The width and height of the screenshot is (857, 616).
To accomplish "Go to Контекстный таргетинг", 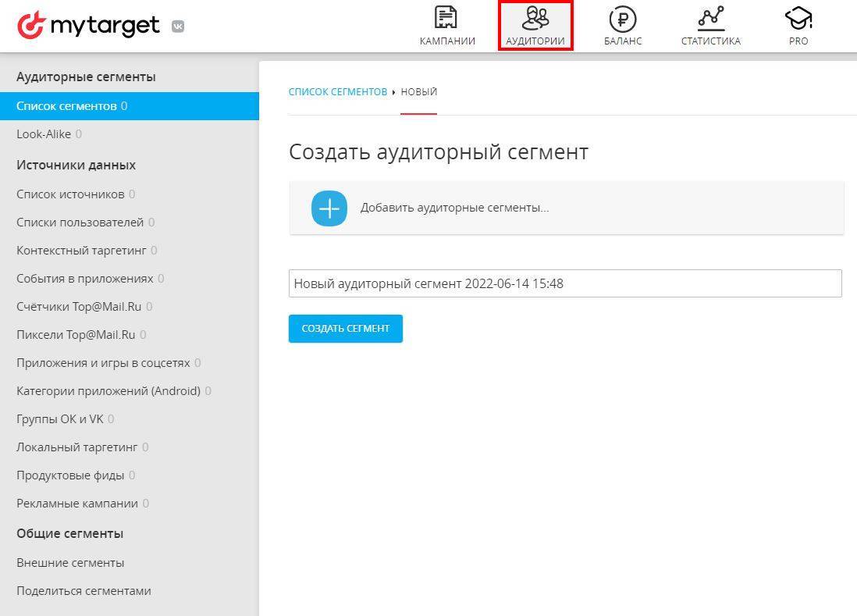I will tap(81, 251).
